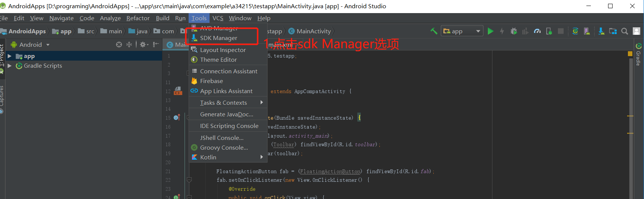Open the Navigate menu

pos(61,18)
